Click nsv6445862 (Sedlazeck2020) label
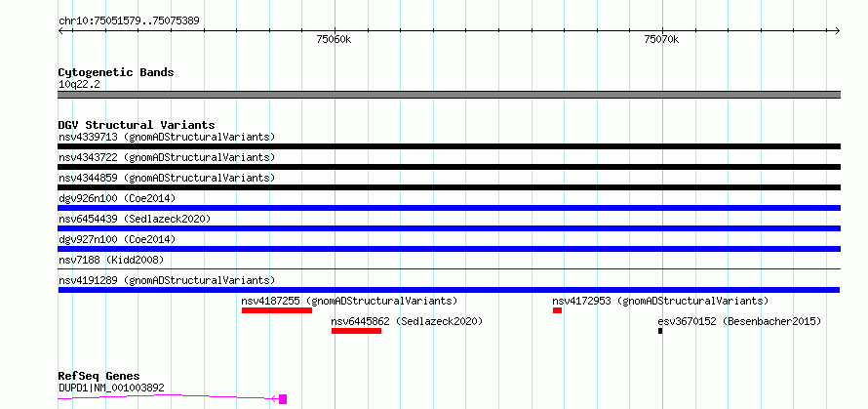The width and height of the screenshot is (868, 409). point(407,321)
